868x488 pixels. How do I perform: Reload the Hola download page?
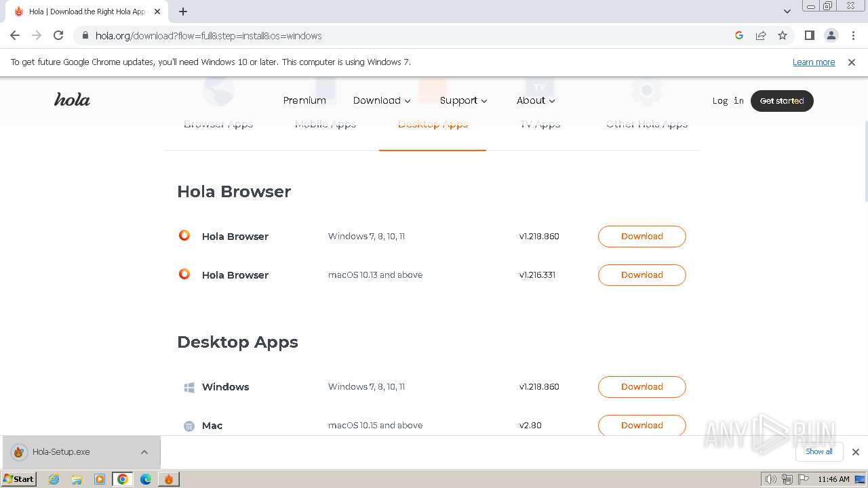58,35
